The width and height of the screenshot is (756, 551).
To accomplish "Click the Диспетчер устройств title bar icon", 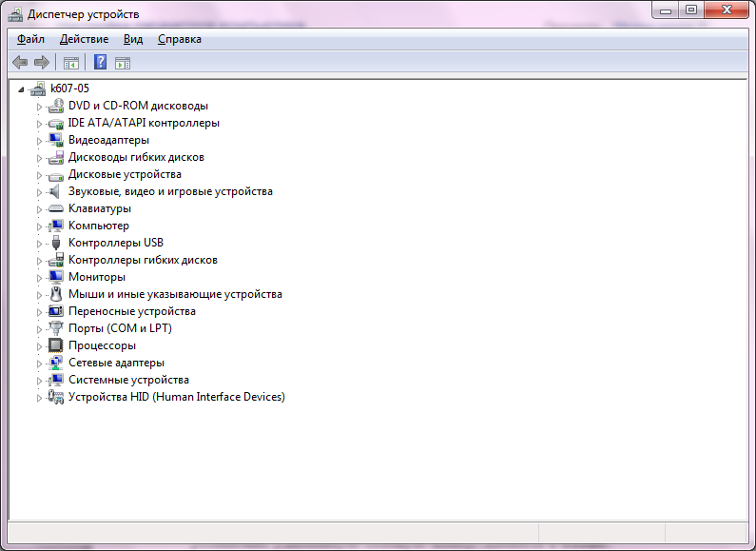I will click(x=15, y=14).
